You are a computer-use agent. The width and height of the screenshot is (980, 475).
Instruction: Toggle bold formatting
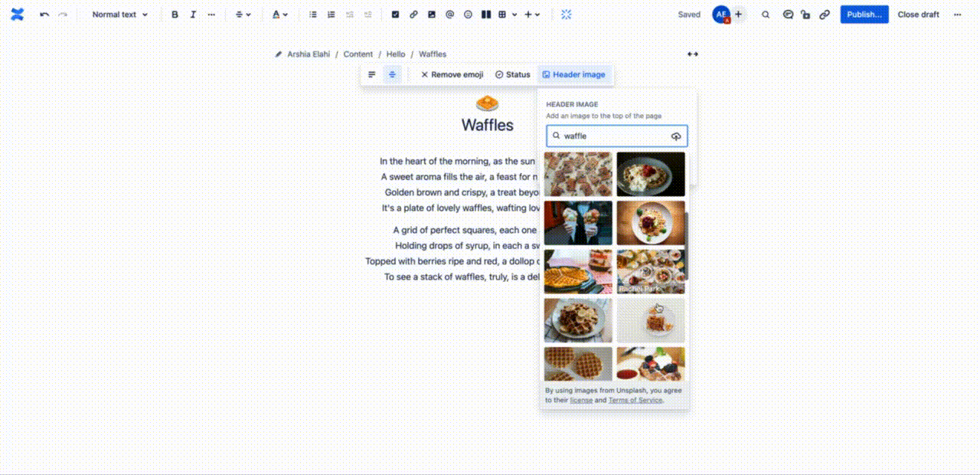point(175,15)
